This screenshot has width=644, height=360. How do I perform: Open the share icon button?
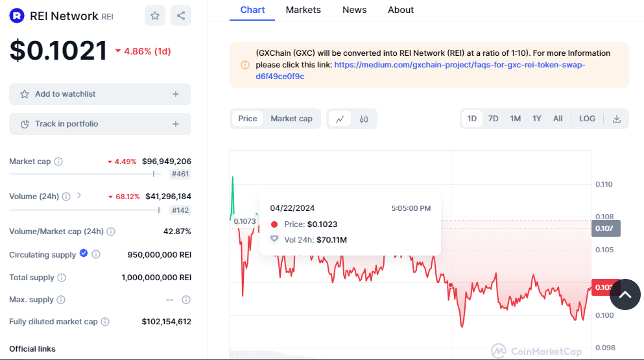(181, 16)
